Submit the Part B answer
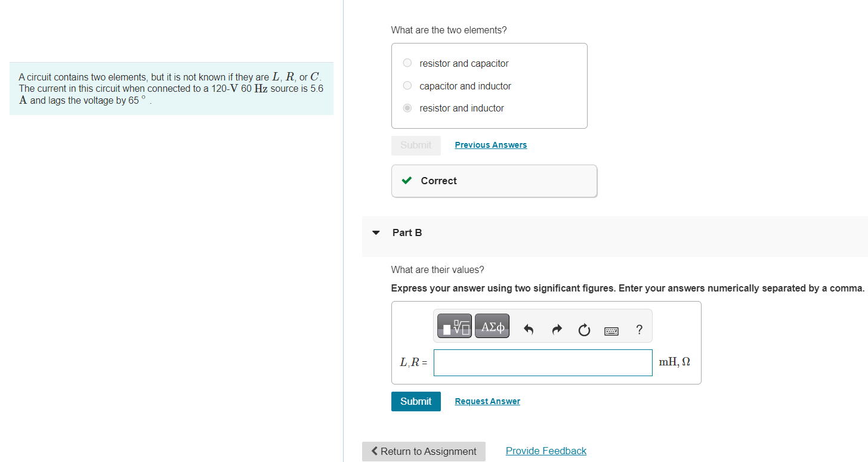This screenshot has width=868, height=462. coord(415,401)
